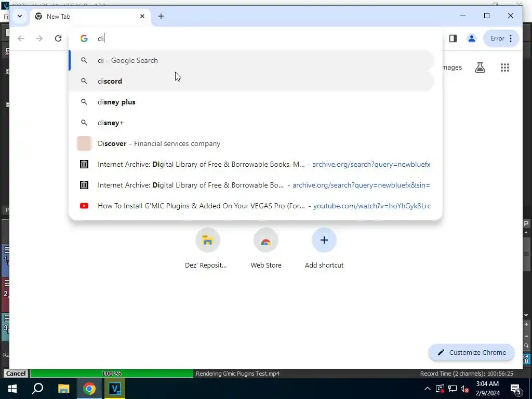
Task: Click 'Rendering G'mic Plugins Test.mp4' status text
Action: 237,374
